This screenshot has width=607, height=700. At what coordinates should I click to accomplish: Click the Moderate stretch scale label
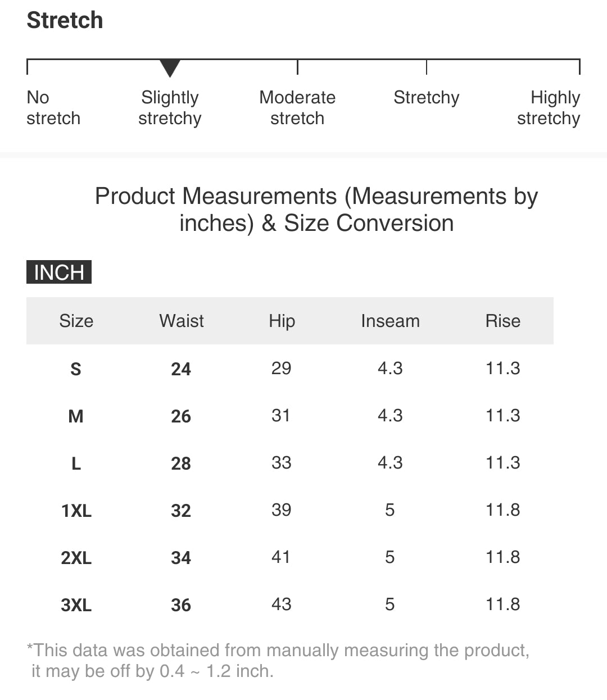(297, 108)
